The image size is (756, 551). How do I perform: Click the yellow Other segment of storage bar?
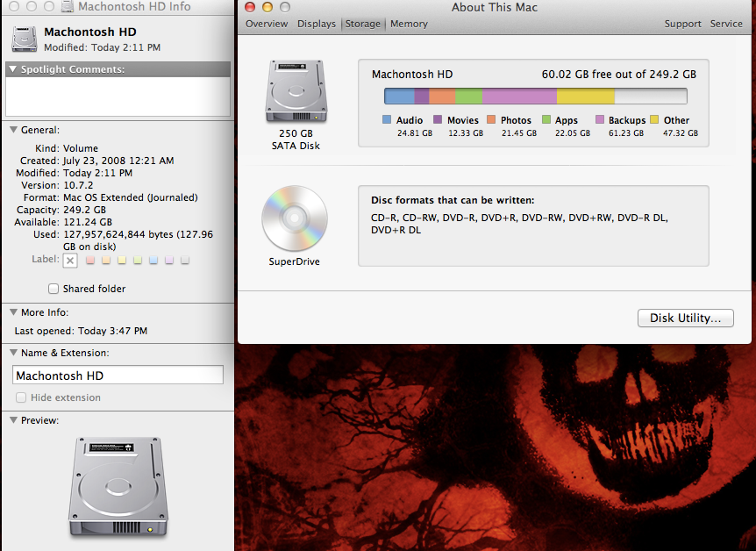(x=586, y=96)
